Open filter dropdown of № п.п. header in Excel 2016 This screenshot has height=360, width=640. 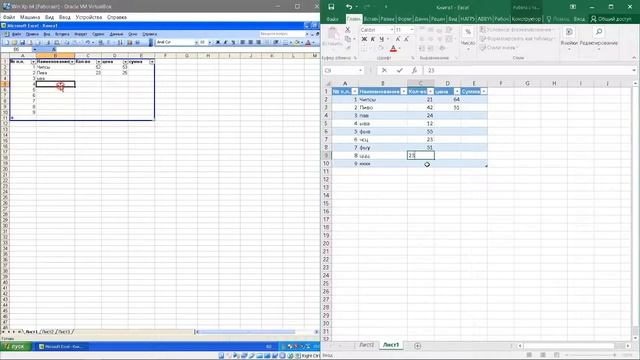(355, 91)
